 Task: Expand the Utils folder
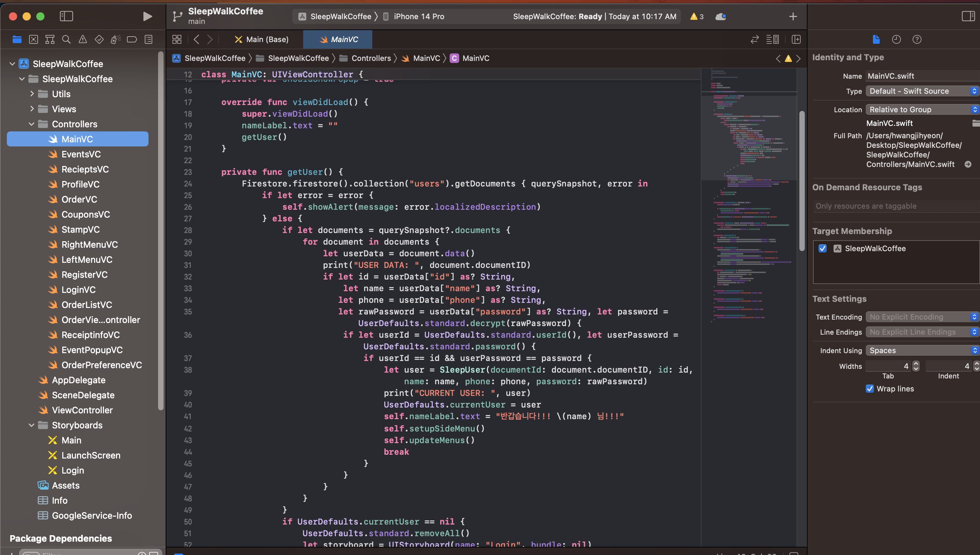point(32,94)
